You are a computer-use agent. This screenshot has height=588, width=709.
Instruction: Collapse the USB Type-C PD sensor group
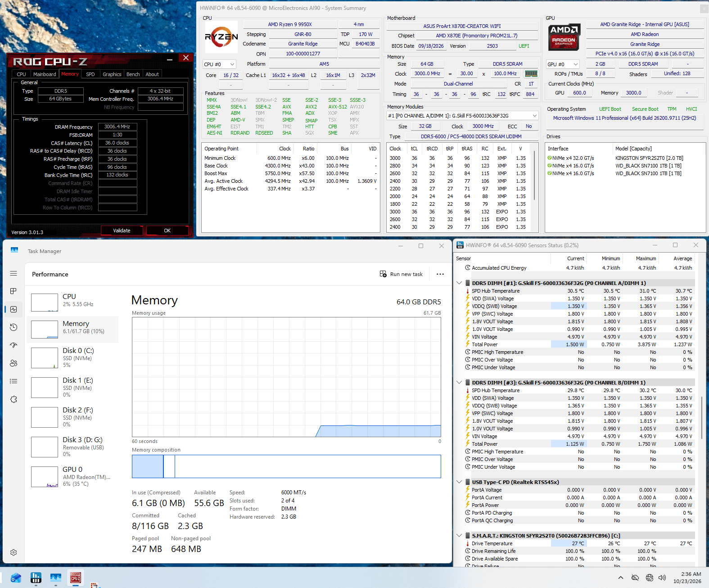point(459,482)
